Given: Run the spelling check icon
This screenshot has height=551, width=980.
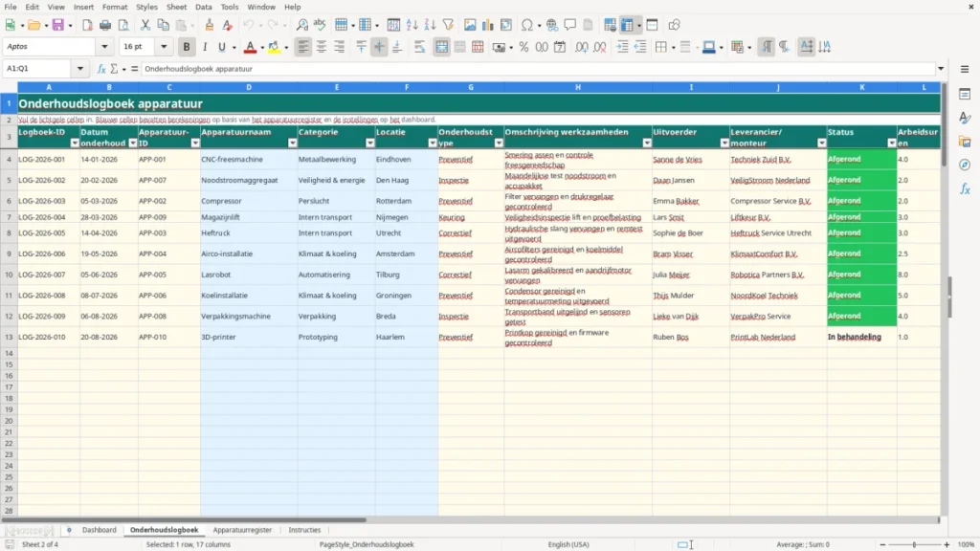Looking at the screenshot, I should coord(320,25).
